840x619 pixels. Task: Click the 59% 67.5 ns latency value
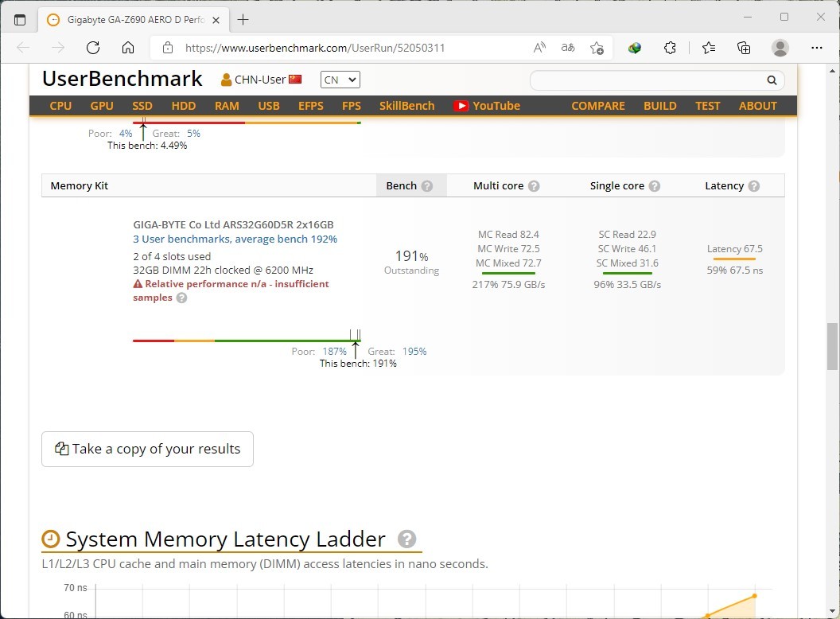click(734, 270)
